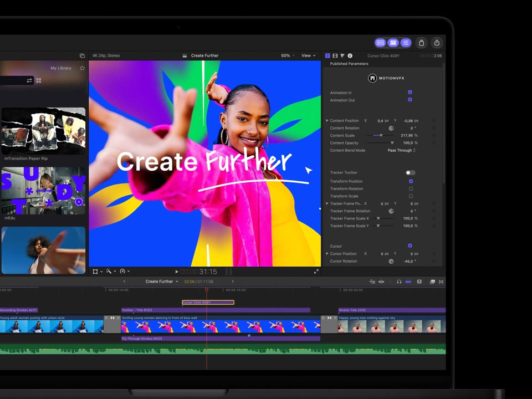Image resolution: width=532 pixels, height=399 pixels.
Task: Open the 50% viewer zoom dropdown
Action: pyautogui.click(x=288, y=55)
